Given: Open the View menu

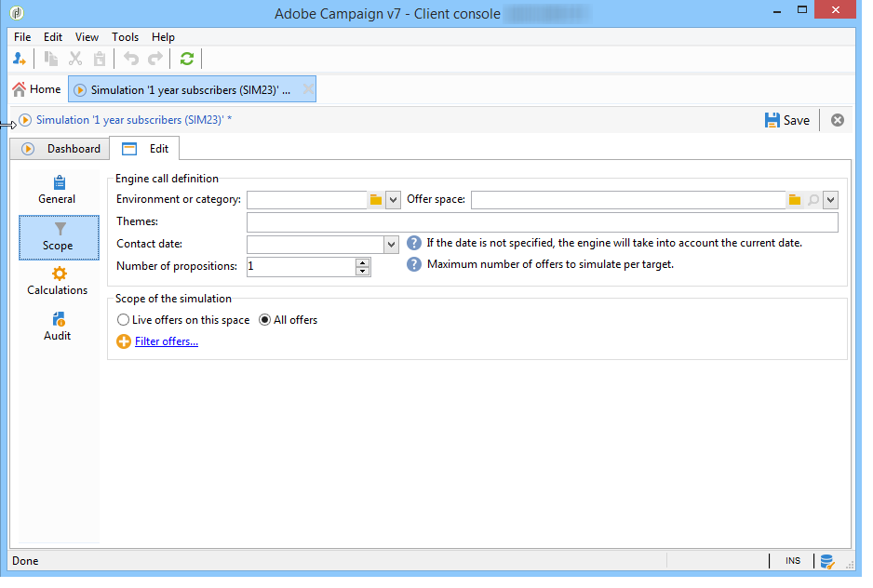Looking at the screenshot, I should (87, 37).
